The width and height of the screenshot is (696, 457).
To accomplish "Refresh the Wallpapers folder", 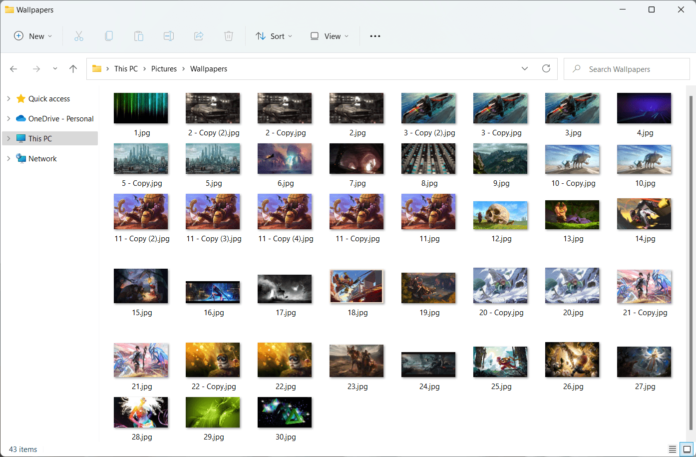I will point(546,69).
